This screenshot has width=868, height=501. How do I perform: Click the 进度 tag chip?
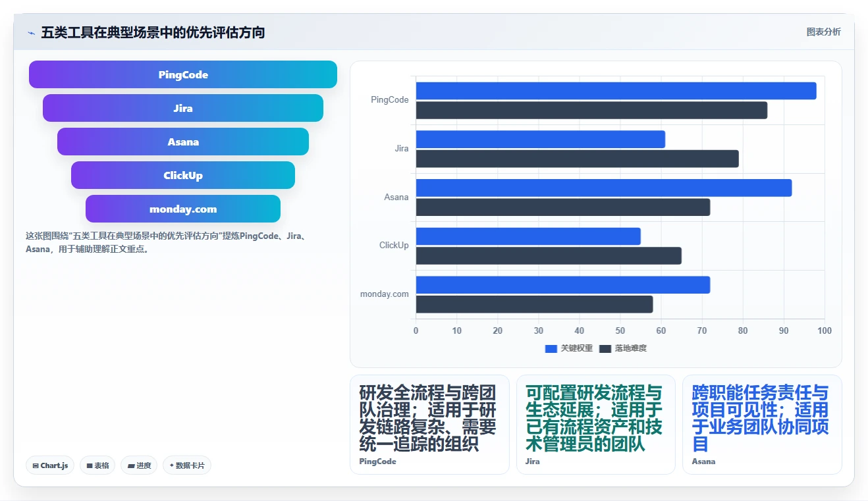click(139, 465)
